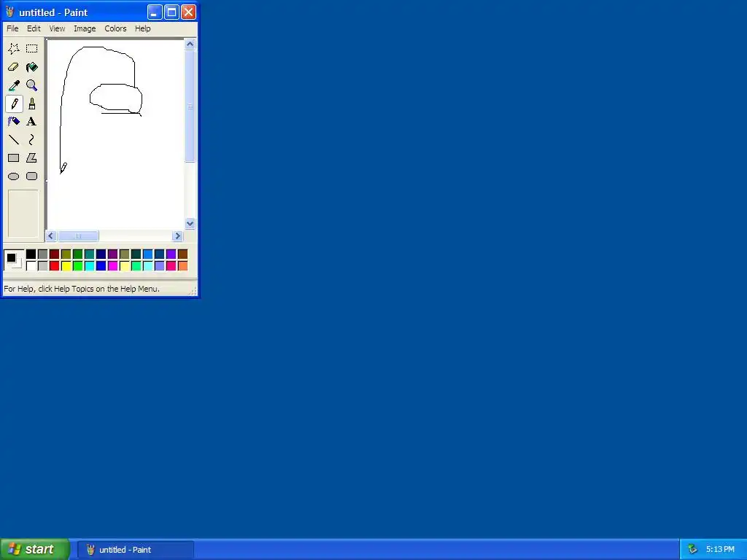Pick the Rounded Rectangle tool

pos(31,176)
